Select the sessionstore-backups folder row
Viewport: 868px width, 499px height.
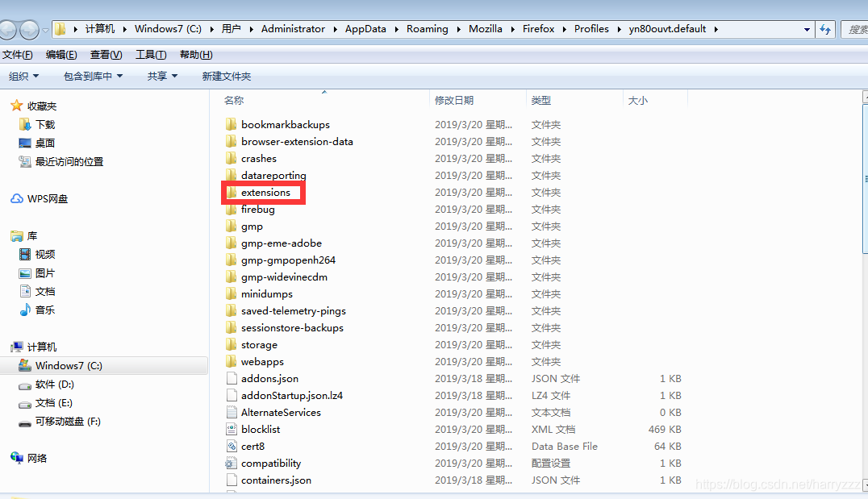coord(454,327)
